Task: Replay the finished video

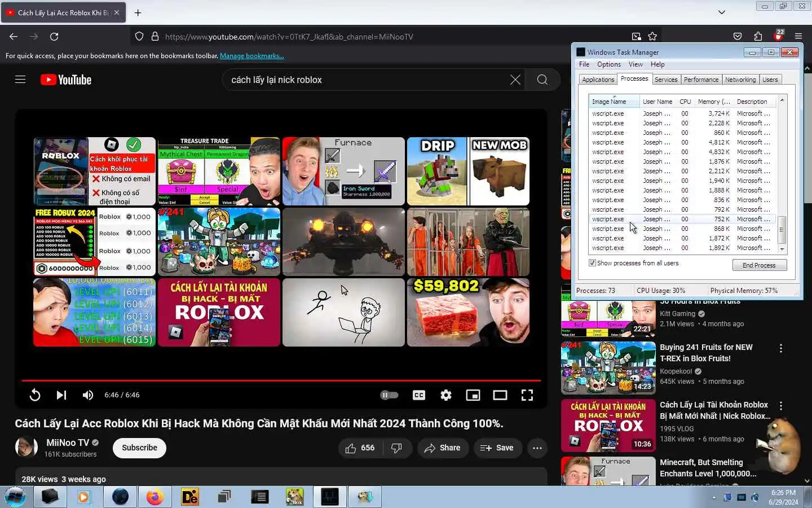Action: pos(35,395)
